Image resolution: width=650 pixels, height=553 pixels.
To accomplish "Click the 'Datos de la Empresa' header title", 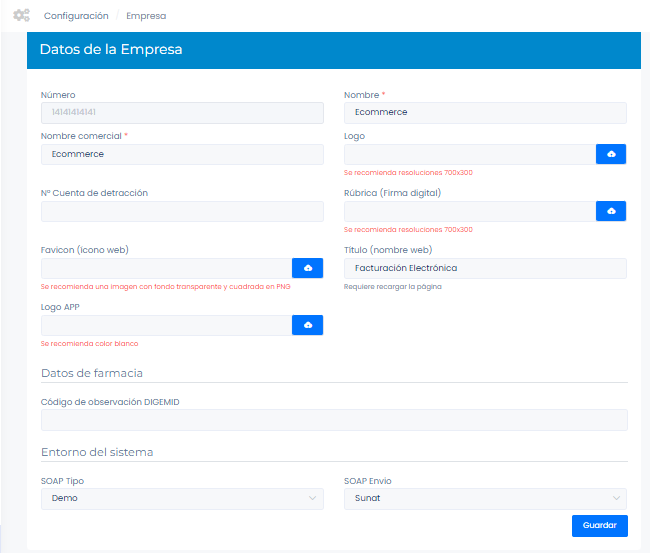I will pyautogui.click(x=111, y=49).
